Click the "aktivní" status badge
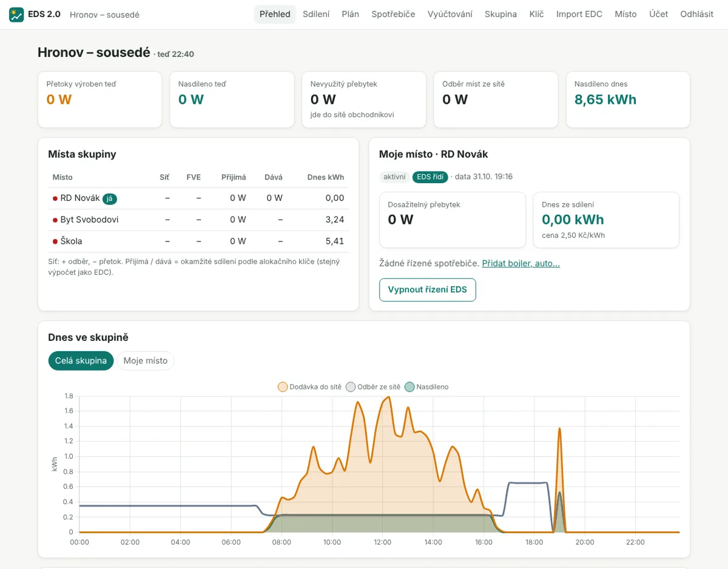 pos(394,177)
